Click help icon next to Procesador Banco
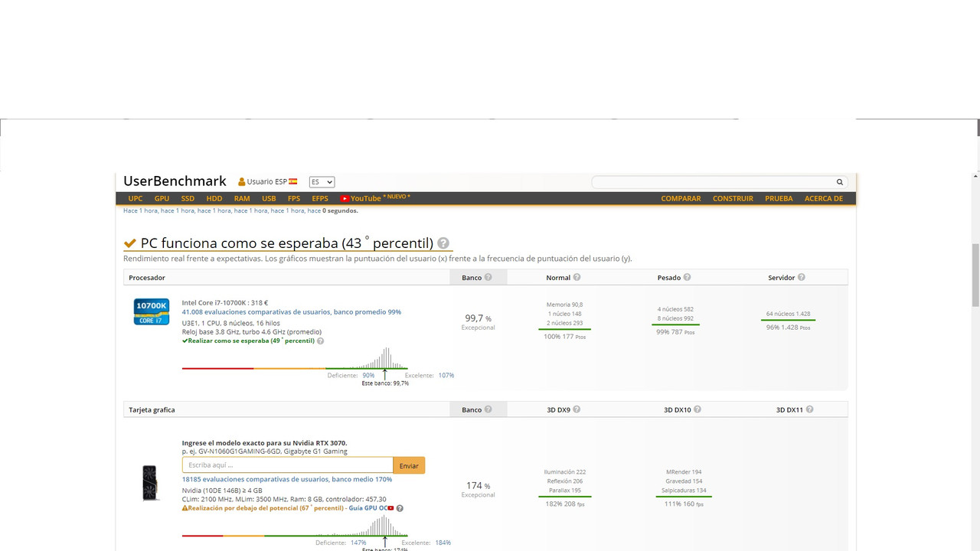980x551 pixels. 488,277
